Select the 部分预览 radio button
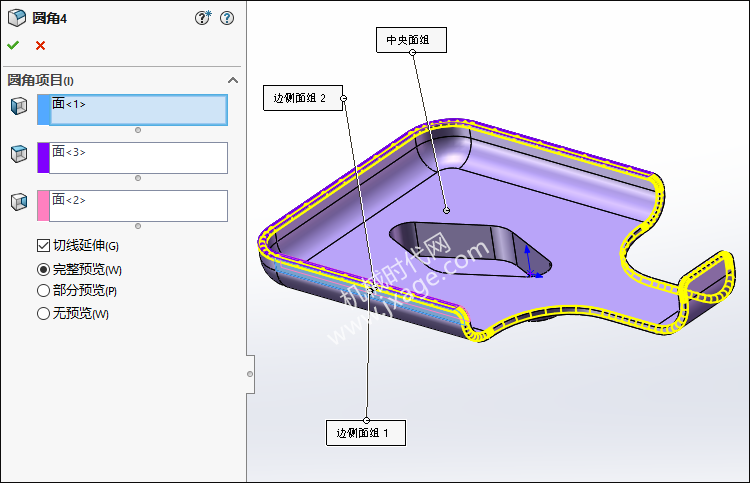The image size is (750, 483). click(x=43, y=290)
